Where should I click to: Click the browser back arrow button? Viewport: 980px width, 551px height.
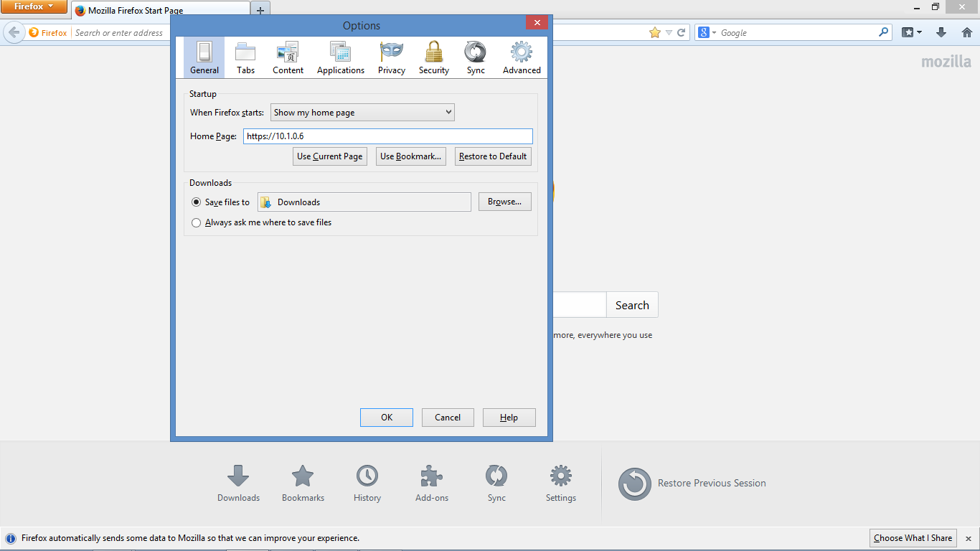coord(14,32)
